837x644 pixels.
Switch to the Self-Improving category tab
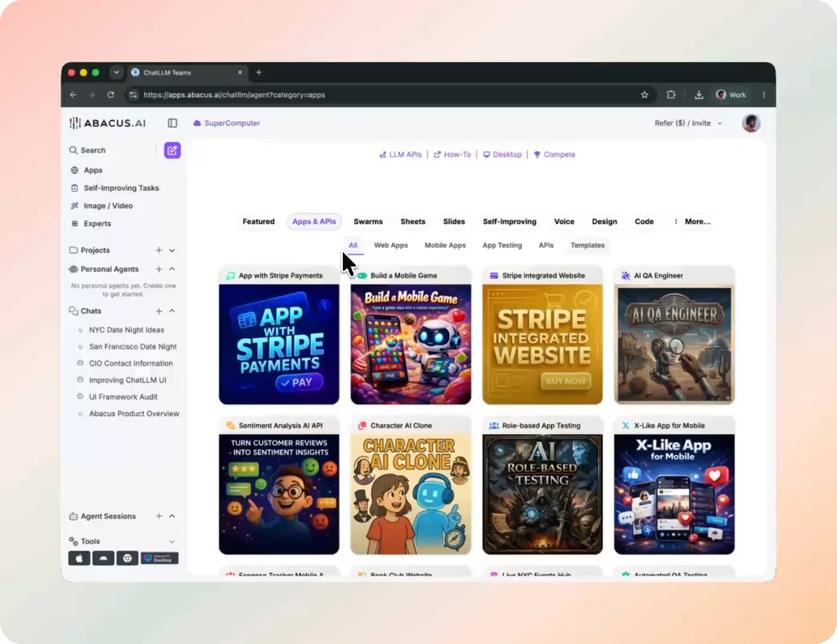click(509, 221)
